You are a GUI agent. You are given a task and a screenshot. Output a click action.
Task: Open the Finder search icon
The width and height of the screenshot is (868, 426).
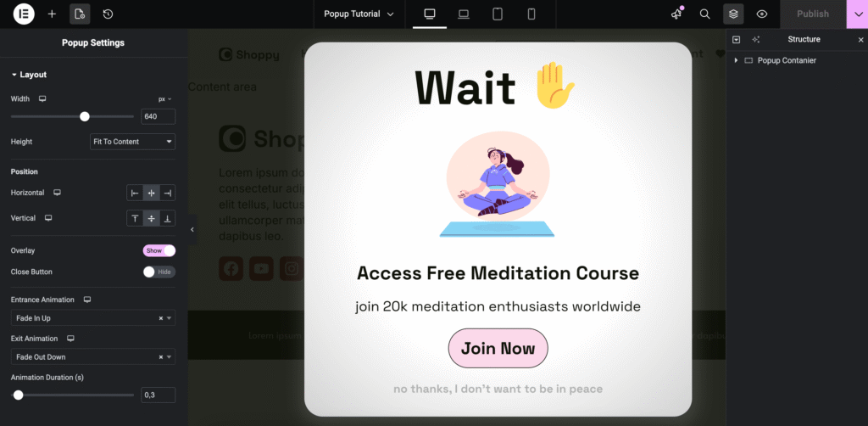click(x=704, y=14)
